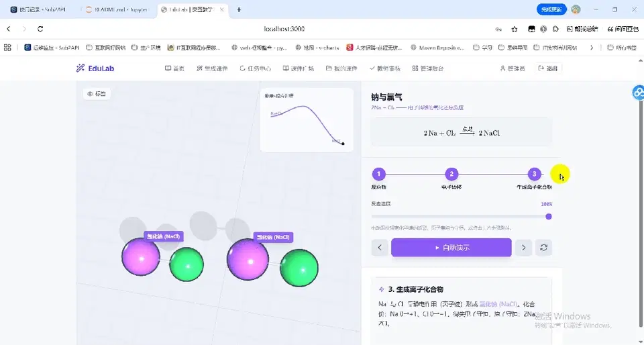Go to previous step with left chevron
The height and width of the screenshot is (345, 644).
[380, 248]
